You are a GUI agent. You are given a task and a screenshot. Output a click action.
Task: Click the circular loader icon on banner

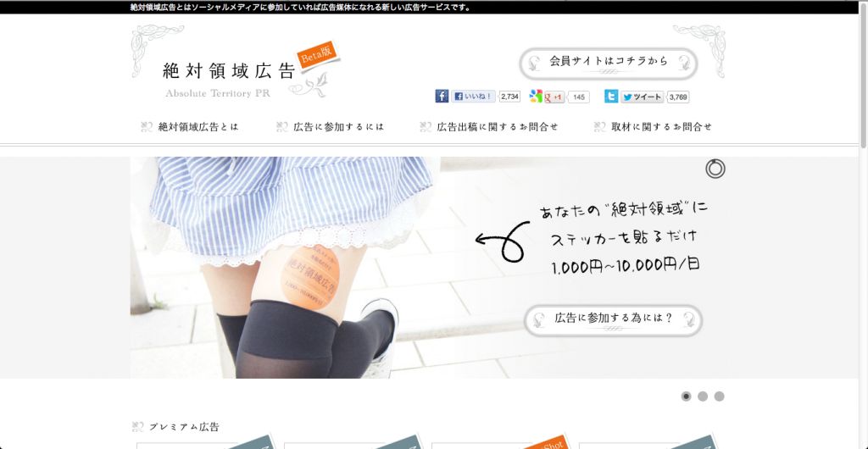pyautogui.click(x=715, y=169)
